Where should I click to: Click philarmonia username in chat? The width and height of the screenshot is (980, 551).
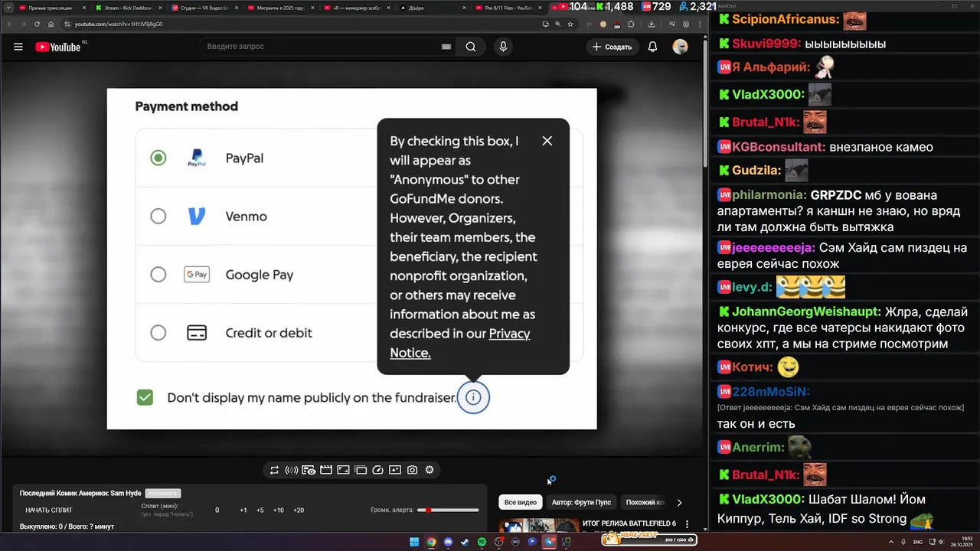[x=769, y=195]
